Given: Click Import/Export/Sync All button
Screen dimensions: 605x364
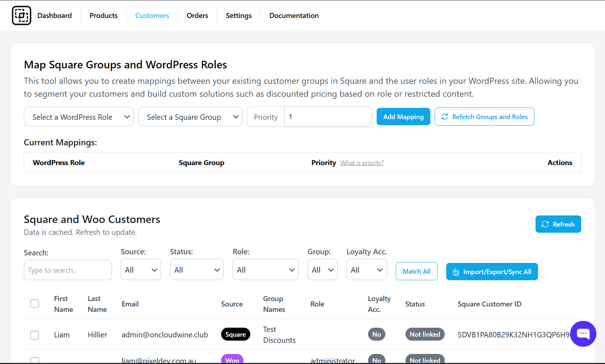Looking at the screenshot, I should pos(492,272).
